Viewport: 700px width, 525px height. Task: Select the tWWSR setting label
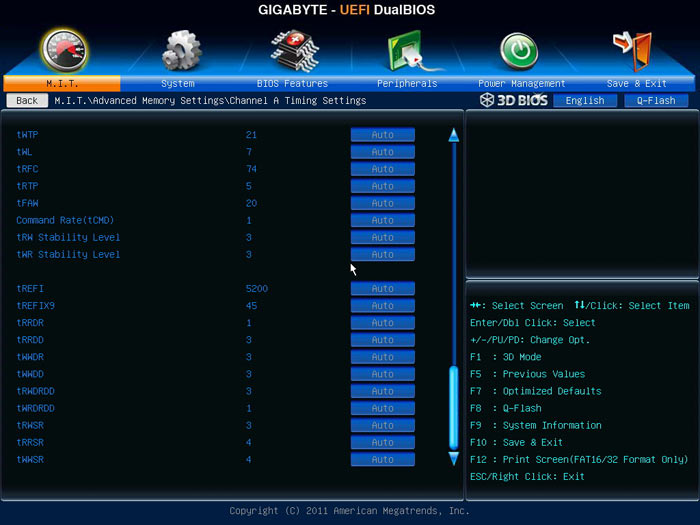click(x=30, y=459)
